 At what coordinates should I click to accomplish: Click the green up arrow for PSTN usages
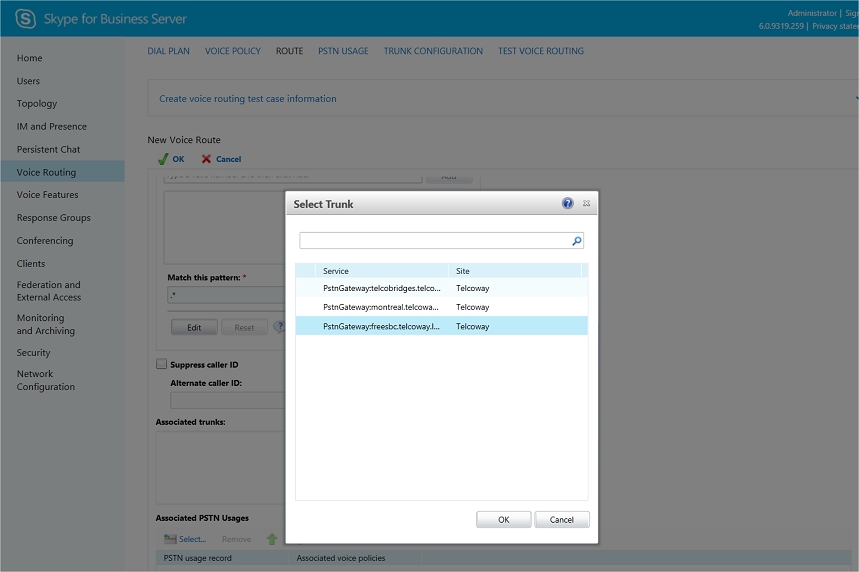coord(272,539)
